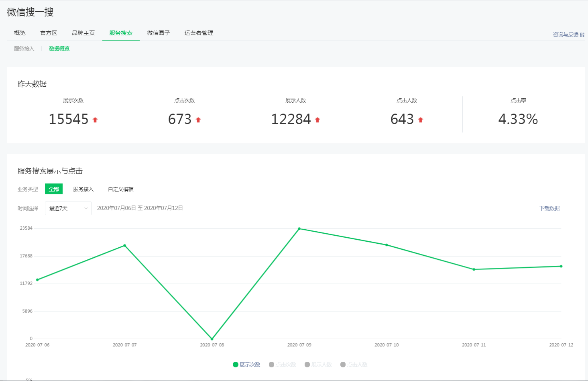This screenshot has height=381, width=588.
Task: Click the chart data point for 2020-07-11
Action: [x=474, y=269]
